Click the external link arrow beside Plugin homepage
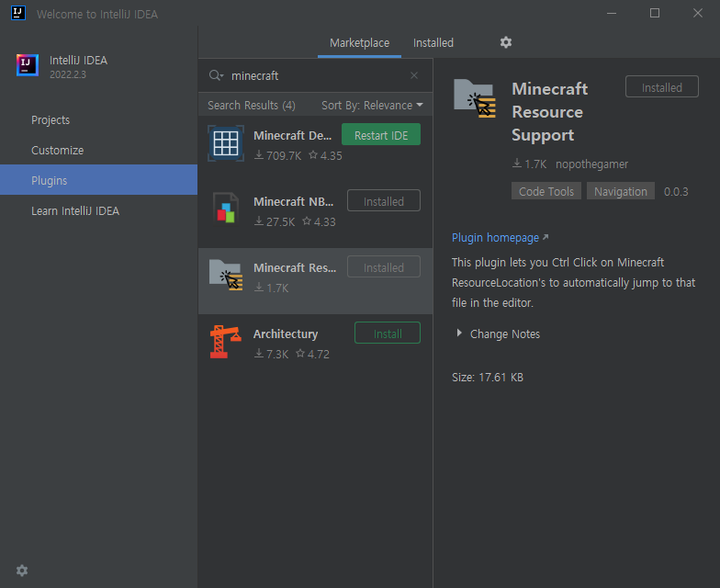This screenshot has height=588, width=720. point(546,237)
